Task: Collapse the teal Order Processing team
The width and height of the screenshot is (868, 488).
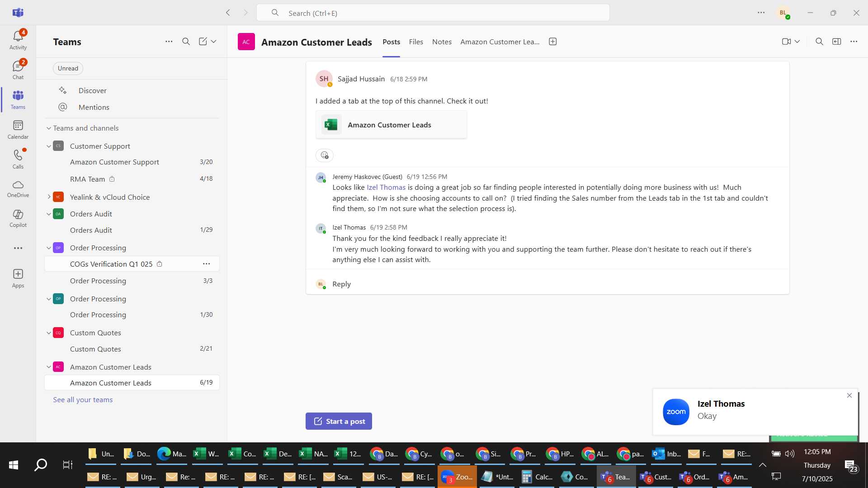Action: pos(49,299)
